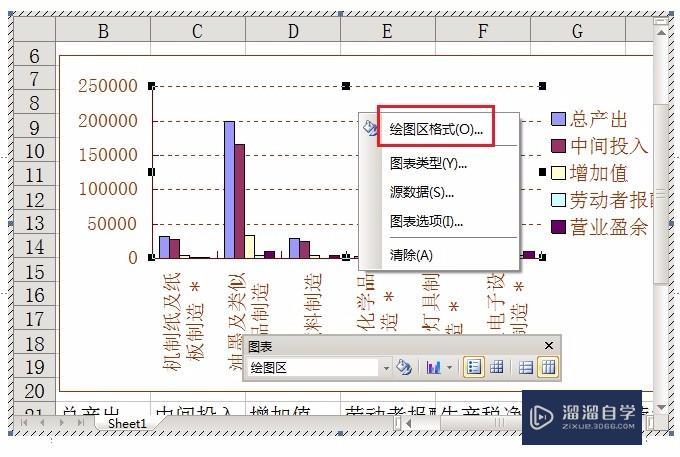
Task: Click the 中间投入 legend color swatch
Action: 558,146
